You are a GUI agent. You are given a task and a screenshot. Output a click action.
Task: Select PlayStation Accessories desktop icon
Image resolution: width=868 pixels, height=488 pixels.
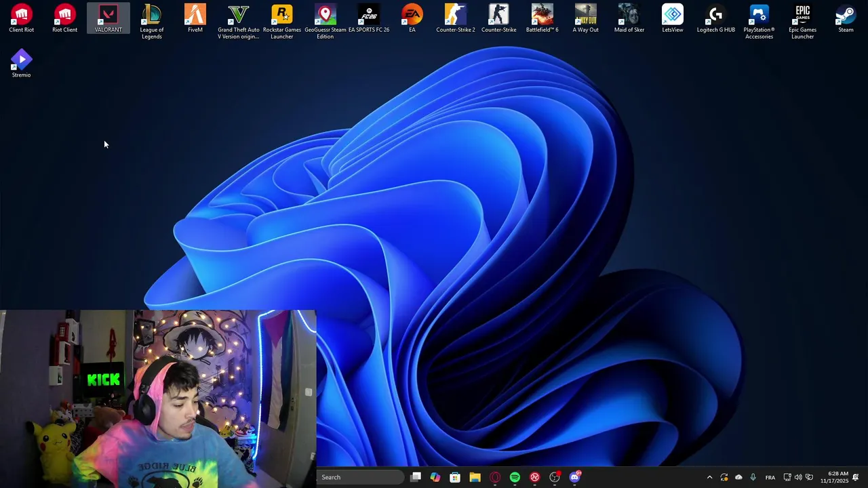pyautogui.click(x=759, y=22)
